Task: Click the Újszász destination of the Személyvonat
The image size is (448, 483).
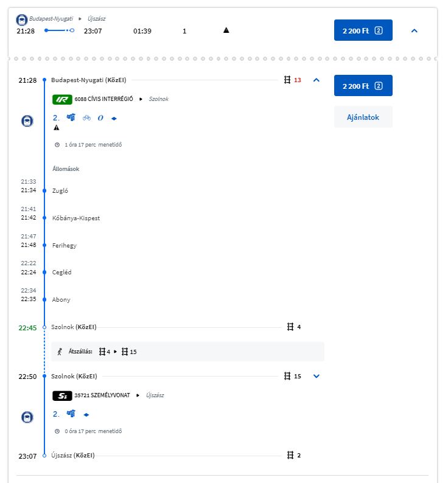Action: [155, 395]
